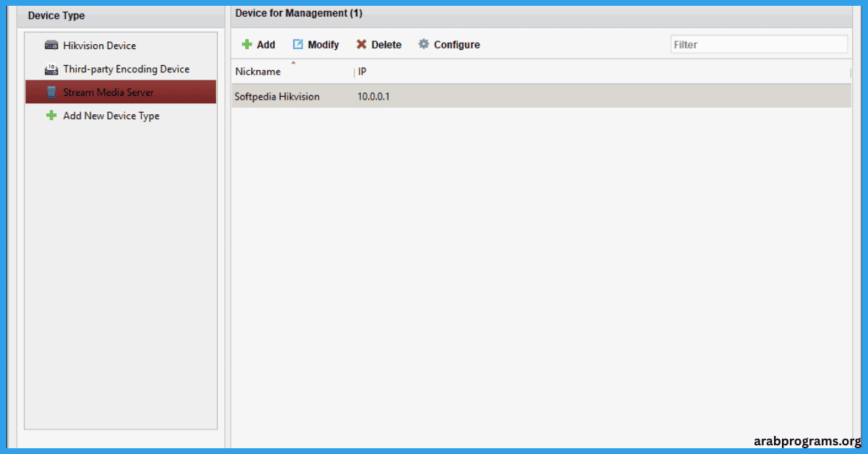The width and height of the screenshot is (868, 454).
Task: Sort by the Nickname column header
Action: (x=293, y=72)
